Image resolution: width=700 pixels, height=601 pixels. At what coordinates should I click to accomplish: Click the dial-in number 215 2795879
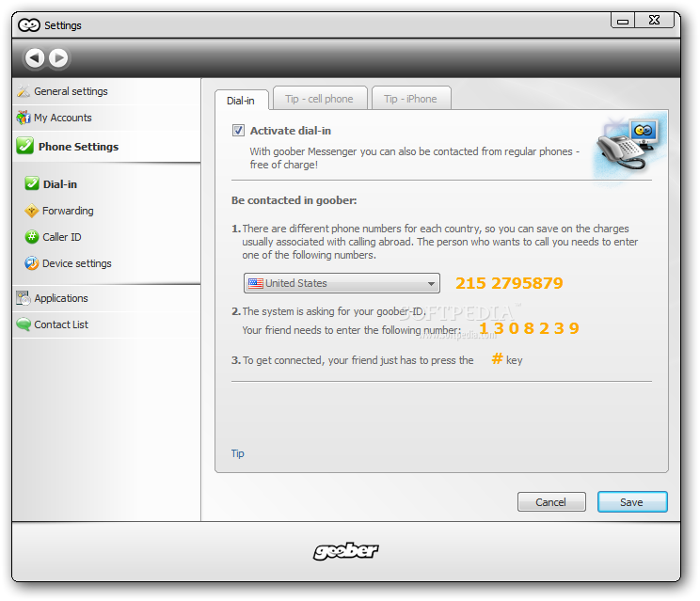pyautogui.click(x=509, y=283)
